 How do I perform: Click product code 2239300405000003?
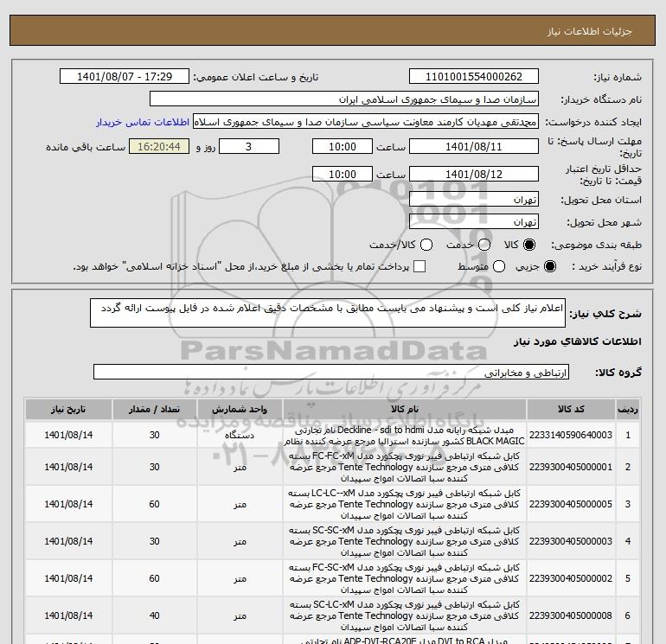pos(571,541)
